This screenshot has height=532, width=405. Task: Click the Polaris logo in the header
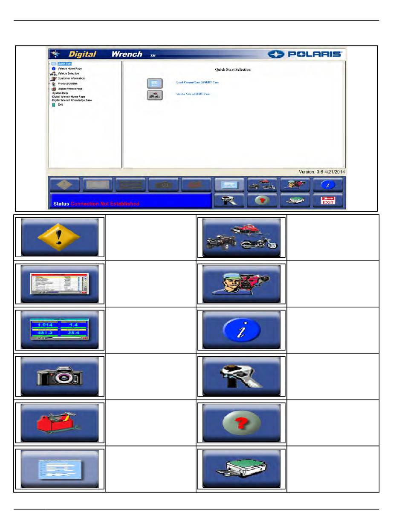(305, 54)
